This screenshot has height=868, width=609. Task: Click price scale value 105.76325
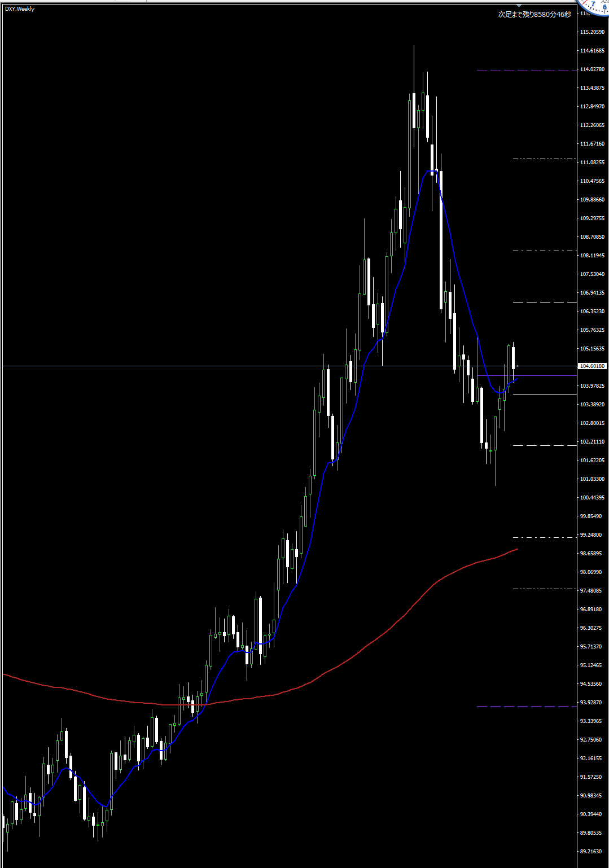click(x=592, y=330)
